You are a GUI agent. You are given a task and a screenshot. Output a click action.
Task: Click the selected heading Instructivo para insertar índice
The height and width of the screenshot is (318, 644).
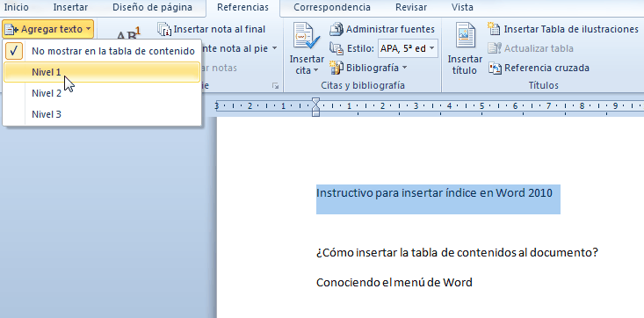[434, 192]
